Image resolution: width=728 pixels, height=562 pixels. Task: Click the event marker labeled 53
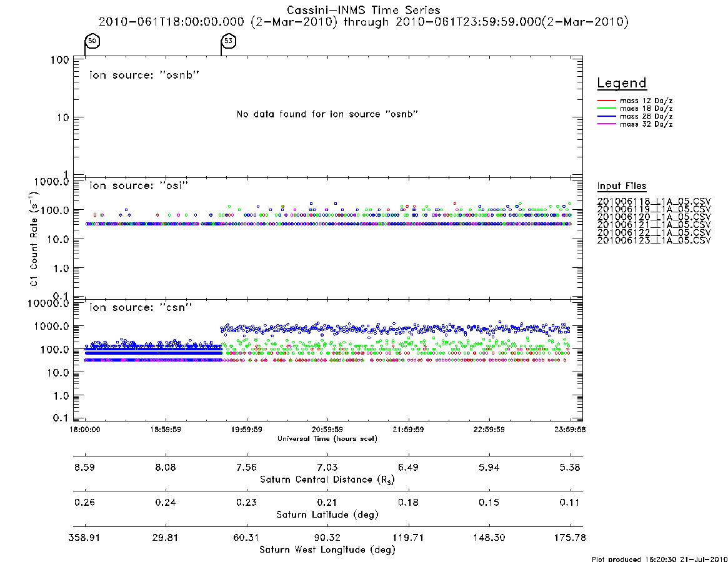pyautogui.click(x=229, y=41)
